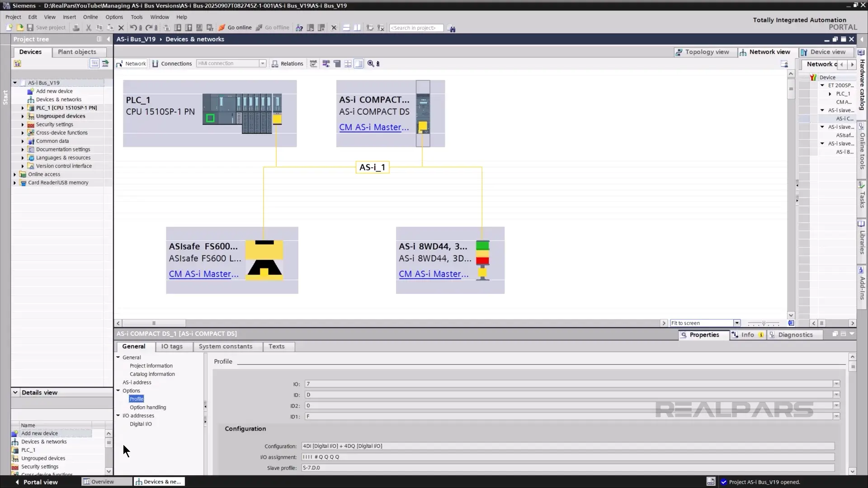
Task: Open the Diagnostics tab
Action: pyautogui.click(x=795, y=335)
